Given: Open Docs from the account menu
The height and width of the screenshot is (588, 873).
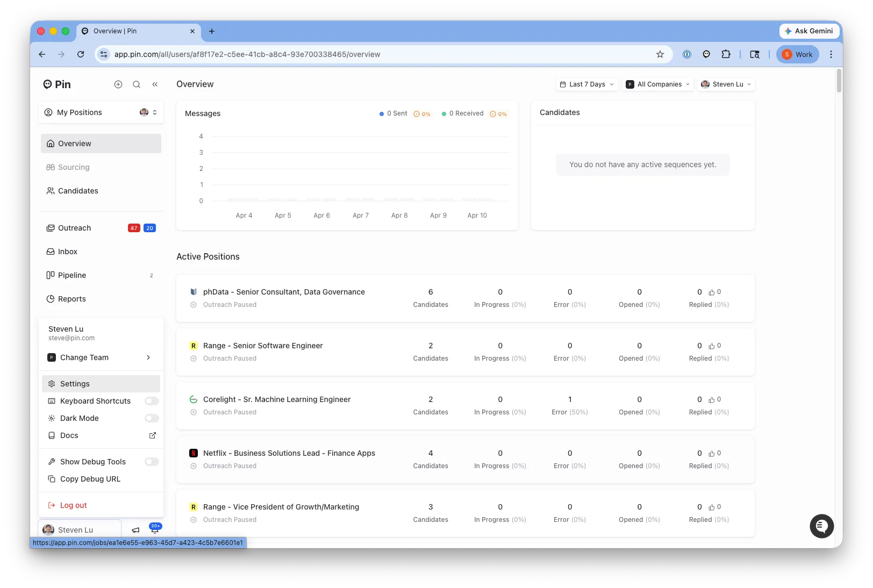Looking at the screenshot, I should 101,435.
